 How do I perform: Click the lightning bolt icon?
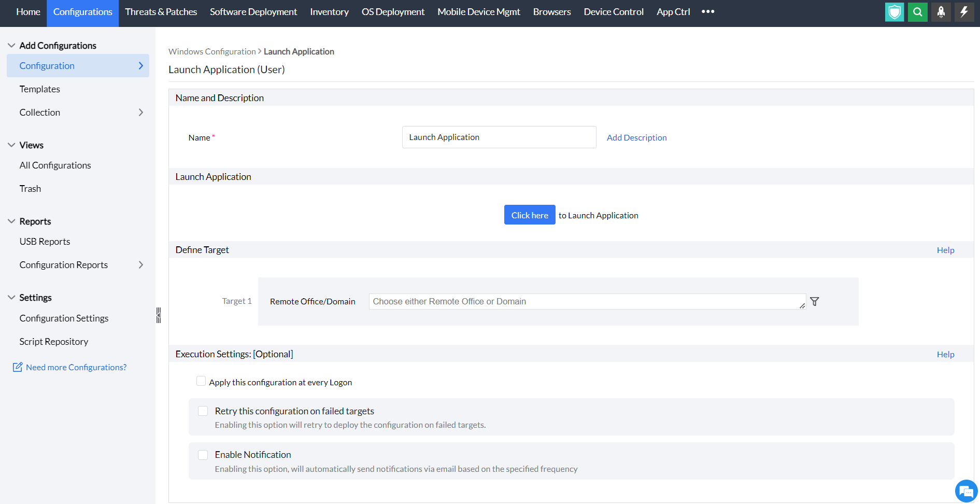coord(964,12)
